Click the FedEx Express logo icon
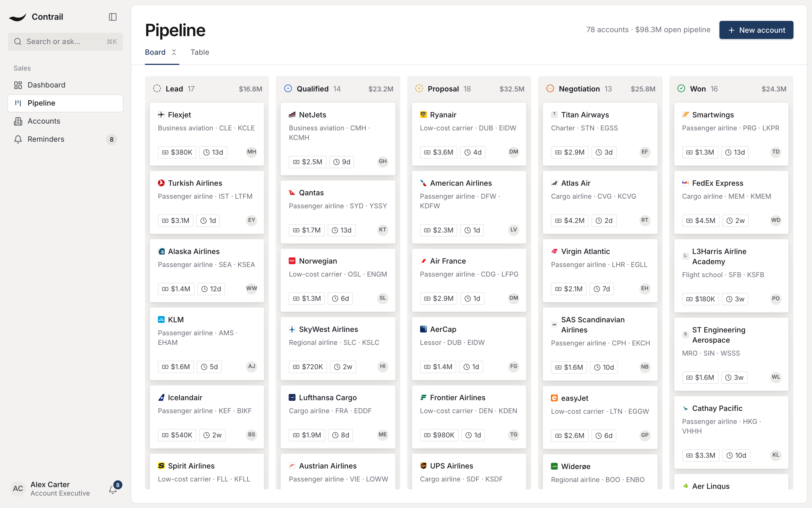The image size is (812, 508). tap(685, 183)
